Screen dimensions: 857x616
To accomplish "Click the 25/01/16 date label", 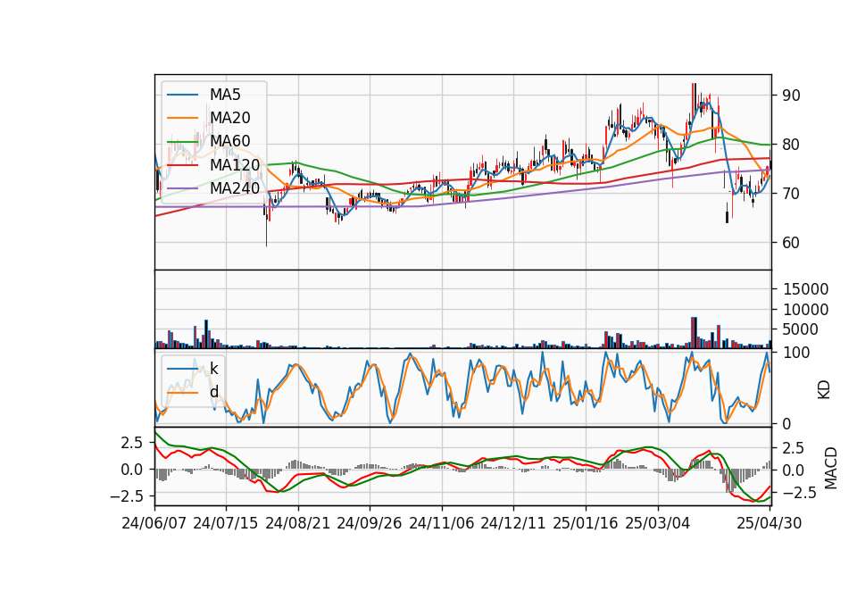I will [586, 523].
